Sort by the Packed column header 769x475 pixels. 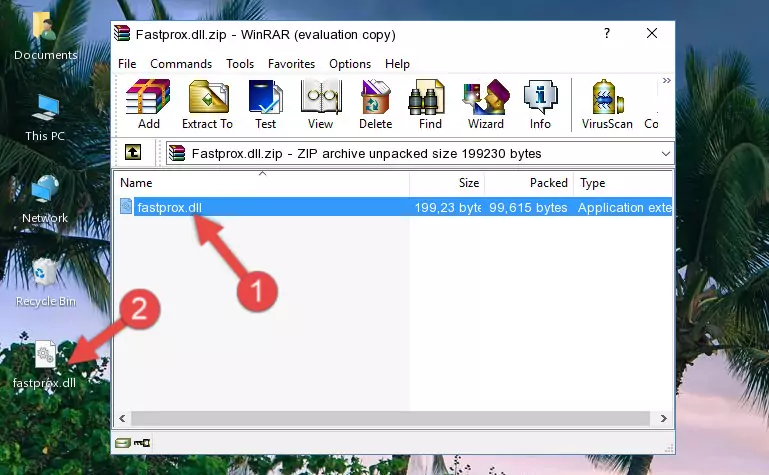529,182
